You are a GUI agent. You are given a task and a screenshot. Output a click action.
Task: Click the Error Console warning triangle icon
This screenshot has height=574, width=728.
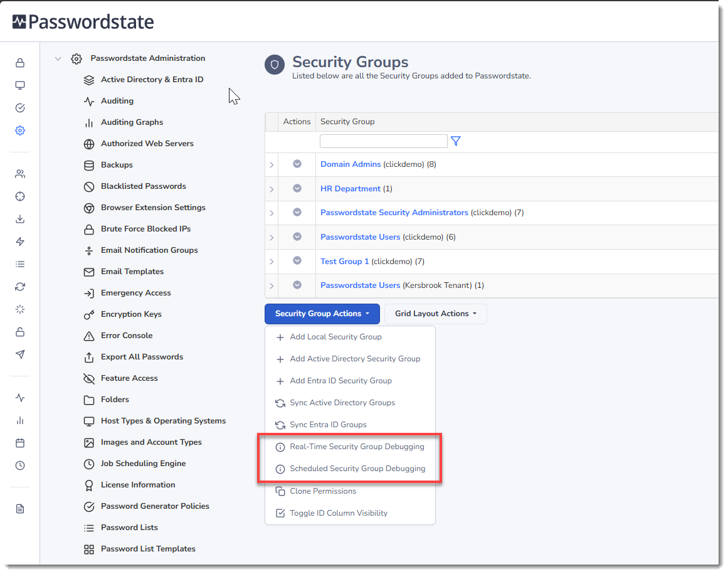pyautogui.click(x=88, y=336)
